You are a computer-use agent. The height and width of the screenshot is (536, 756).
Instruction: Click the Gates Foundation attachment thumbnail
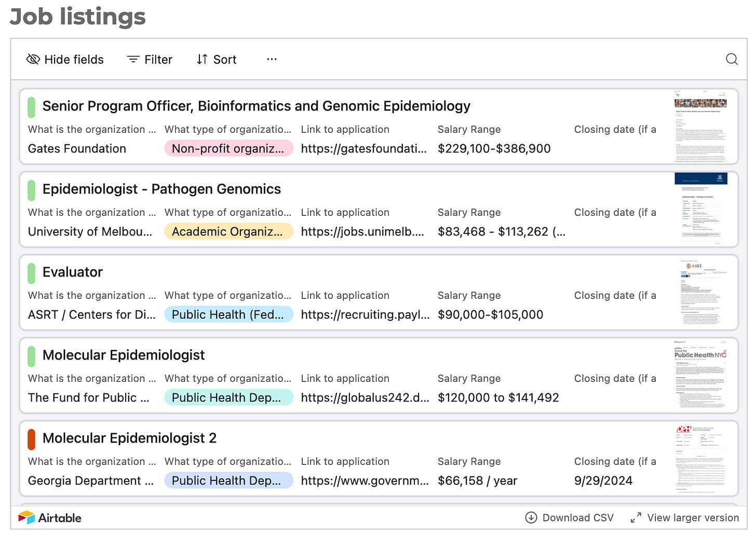point(700,127)
